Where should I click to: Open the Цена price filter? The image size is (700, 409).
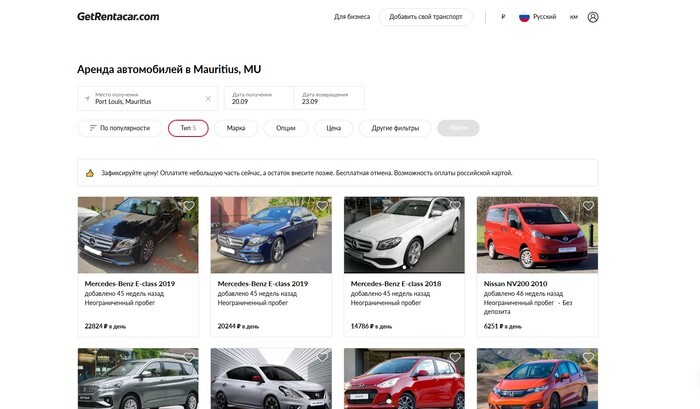(333, 128)
